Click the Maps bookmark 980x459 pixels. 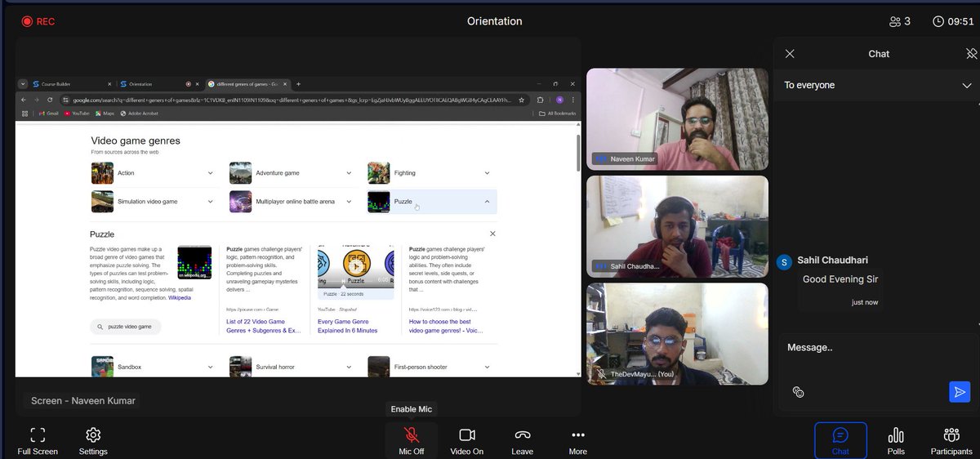click(x=104, y=114)
